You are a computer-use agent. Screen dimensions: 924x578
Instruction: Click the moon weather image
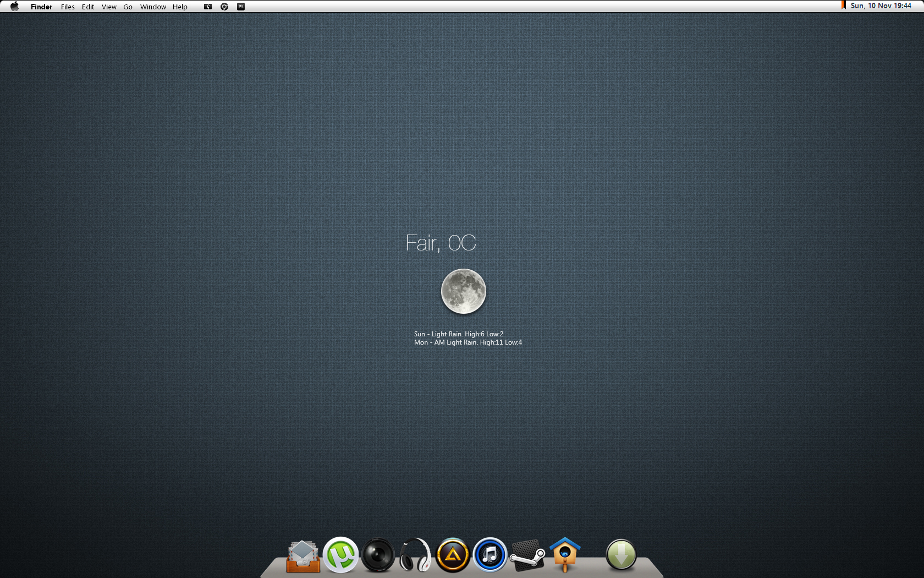[x=464, y=291]
